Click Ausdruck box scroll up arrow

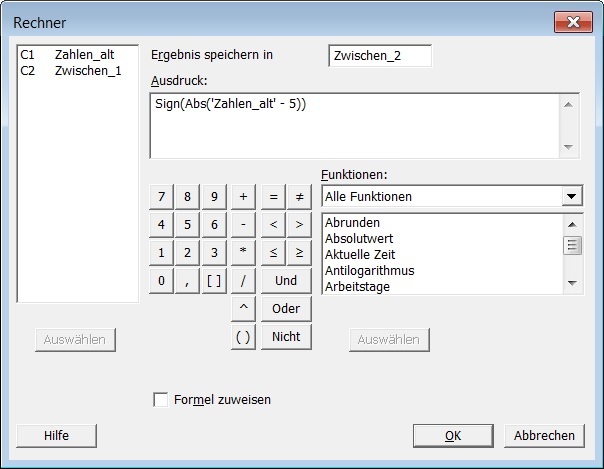(569, 105)
